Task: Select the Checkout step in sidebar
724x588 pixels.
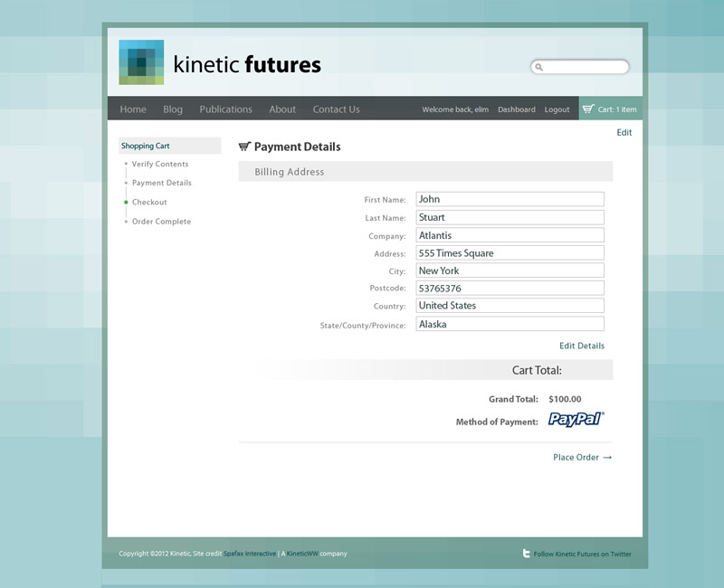Action: (x=149, y=203)
